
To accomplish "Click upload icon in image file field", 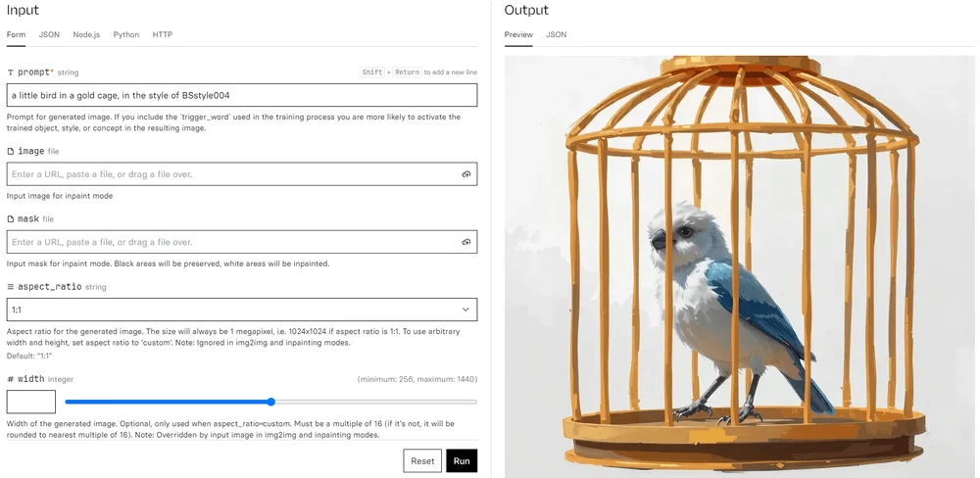I will point(466,174).
